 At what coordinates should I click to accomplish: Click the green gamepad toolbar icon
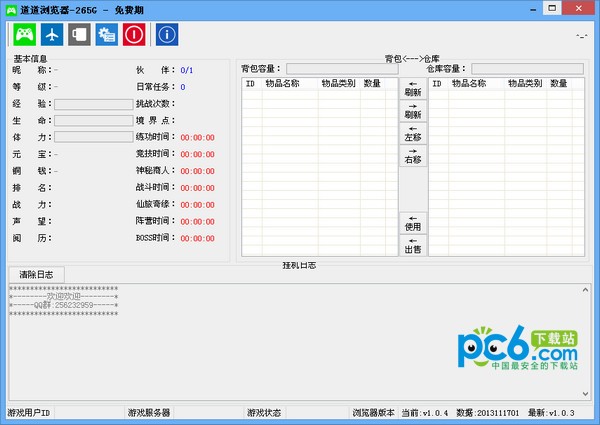24,34
